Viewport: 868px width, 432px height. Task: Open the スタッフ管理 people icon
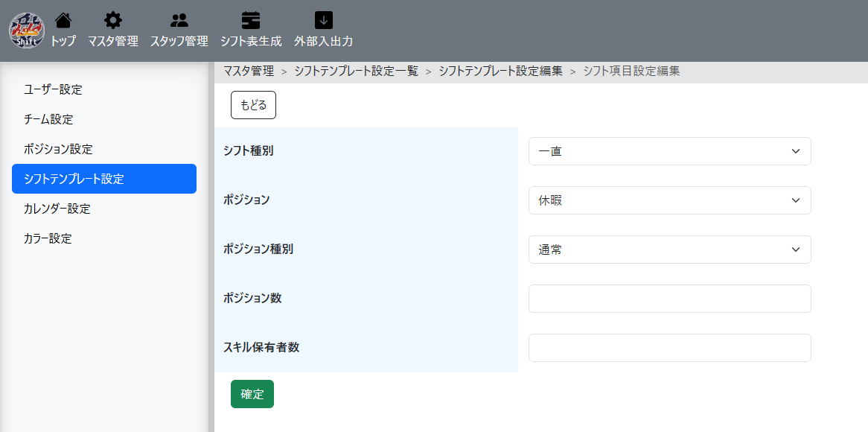click(179, 21)
